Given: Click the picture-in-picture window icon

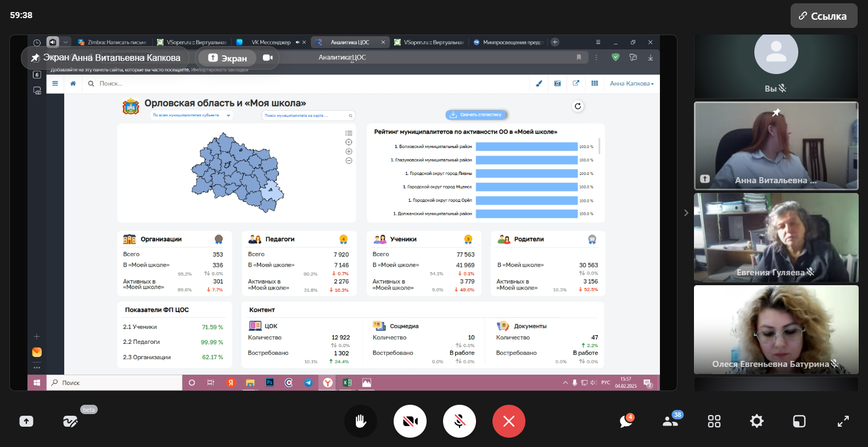Looking at the screenshot, I should [x=799, y=421].
